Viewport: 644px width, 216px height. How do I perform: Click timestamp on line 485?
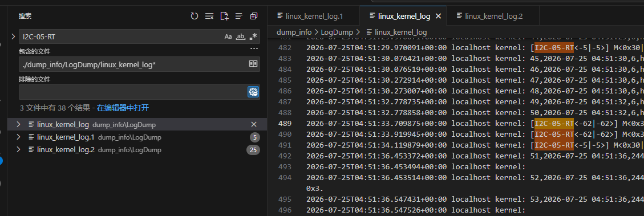376,80
